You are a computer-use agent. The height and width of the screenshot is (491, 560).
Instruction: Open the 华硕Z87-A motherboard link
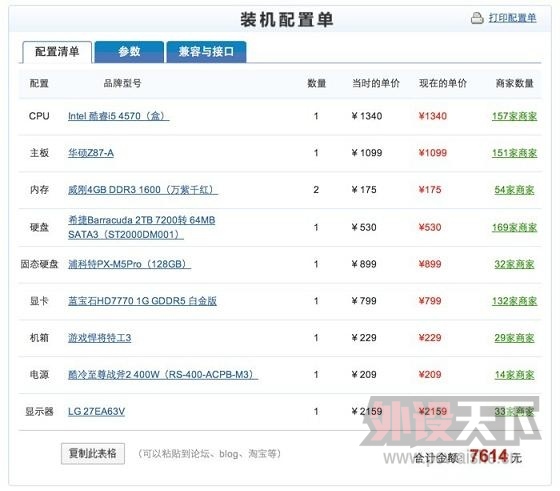91,153
